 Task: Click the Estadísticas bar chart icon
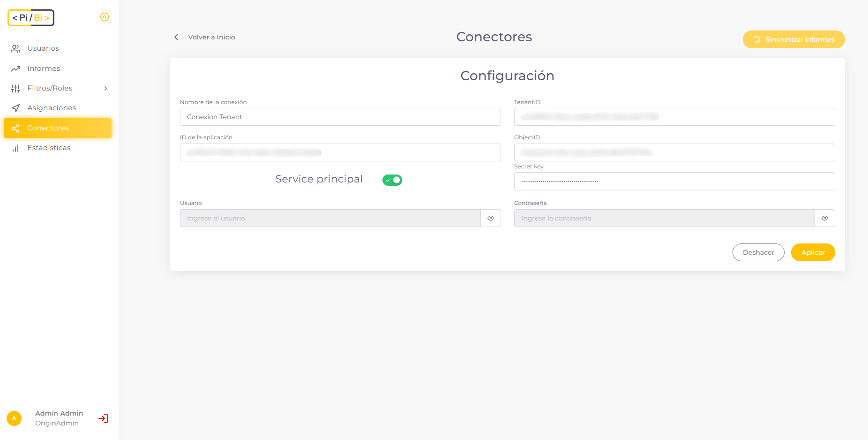click(x=15, y=148)
